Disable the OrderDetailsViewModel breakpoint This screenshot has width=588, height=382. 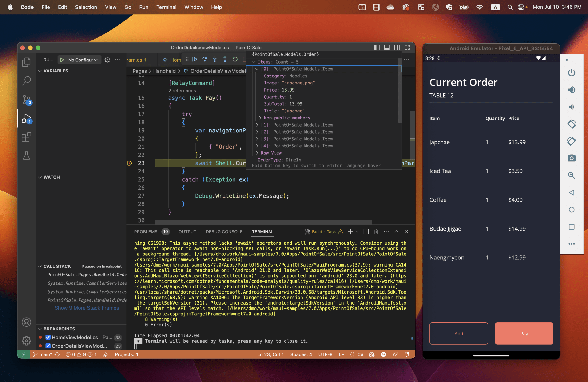48,346
